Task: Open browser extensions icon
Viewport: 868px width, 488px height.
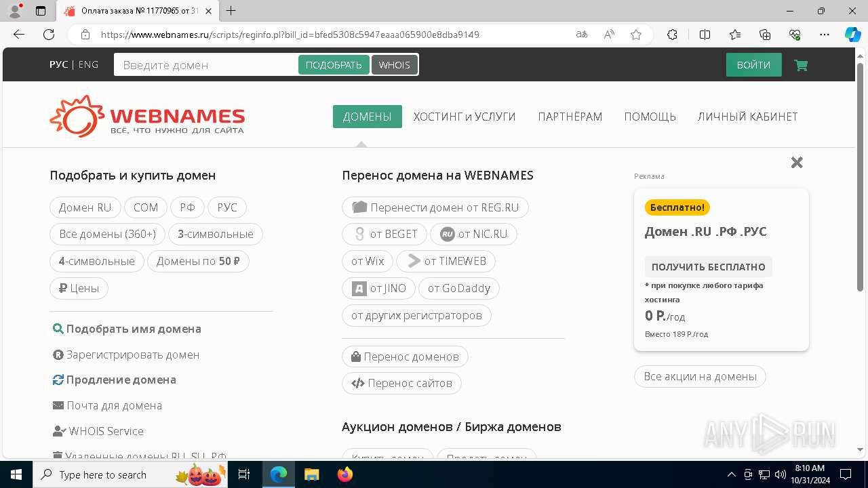Action: coord(672,35)
